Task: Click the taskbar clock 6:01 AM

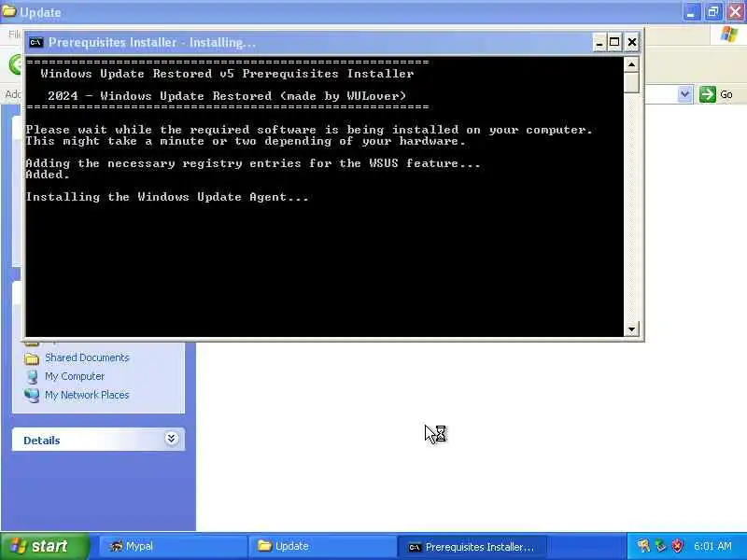Action: [712, 546]
